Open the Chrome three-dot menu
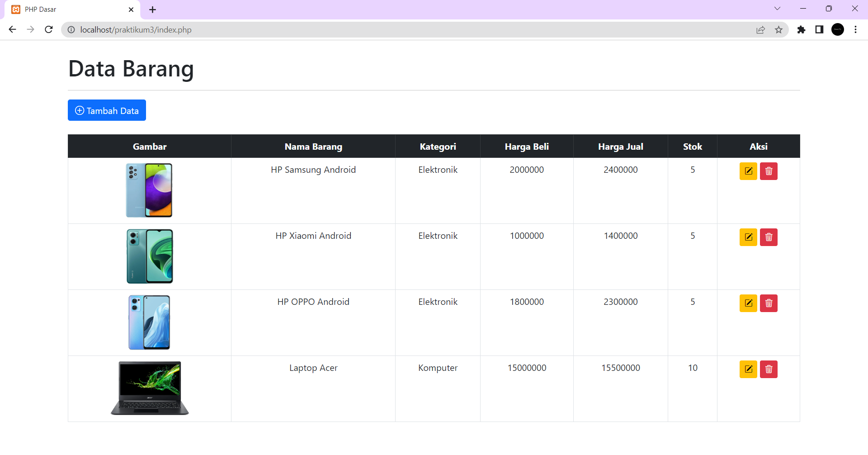This screenshot has height=455, width=868. coord(855,29)
